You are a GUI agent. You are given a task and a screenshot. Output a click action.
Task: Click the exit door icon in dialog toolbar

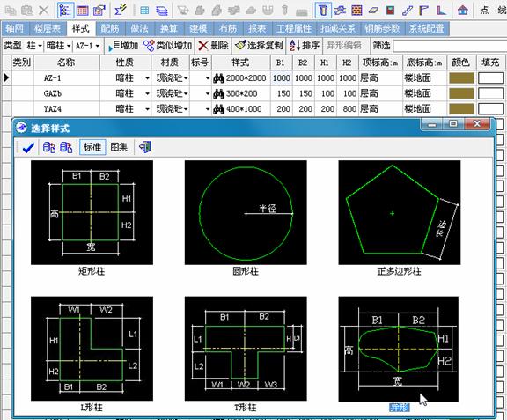145,147
